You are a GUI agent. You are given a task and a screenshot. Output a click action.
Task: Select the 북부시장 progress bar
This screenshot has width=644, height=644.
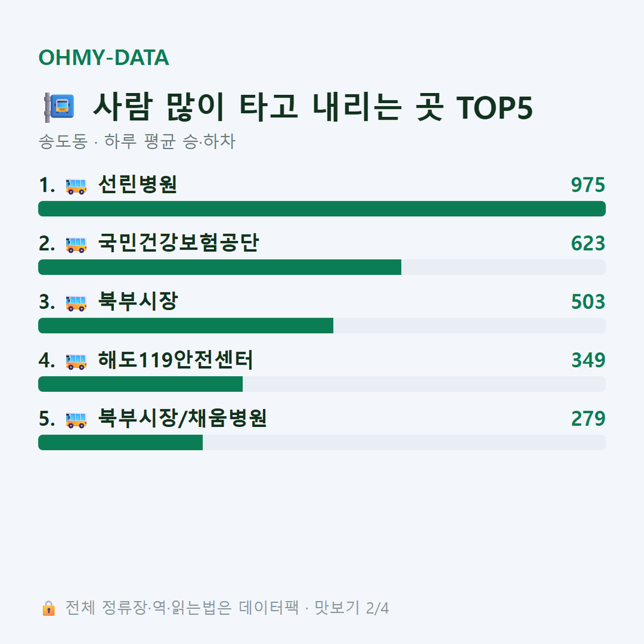point(322,326)
